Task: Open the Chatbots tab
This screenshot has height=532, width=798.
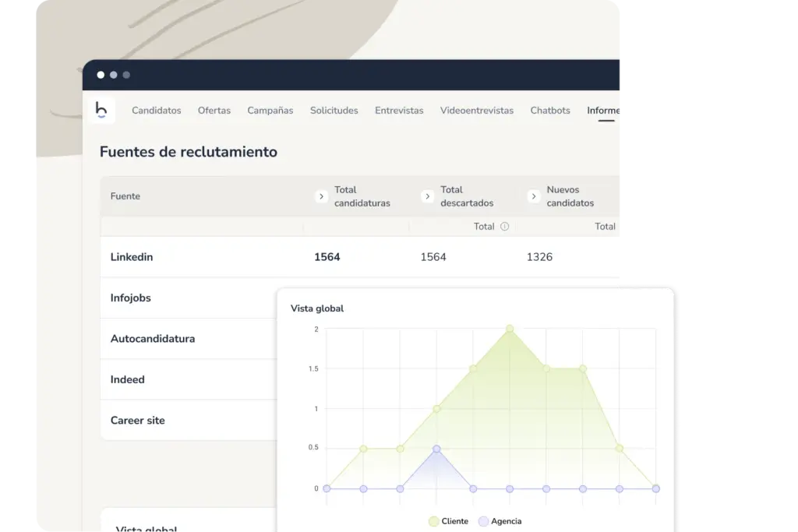Action: [550, 111]
